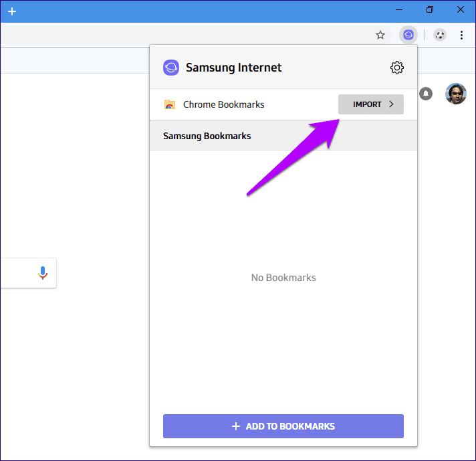Start voice search with microphone icon
The height and width of the screenshot is (461, 476).
coord(43,272)
